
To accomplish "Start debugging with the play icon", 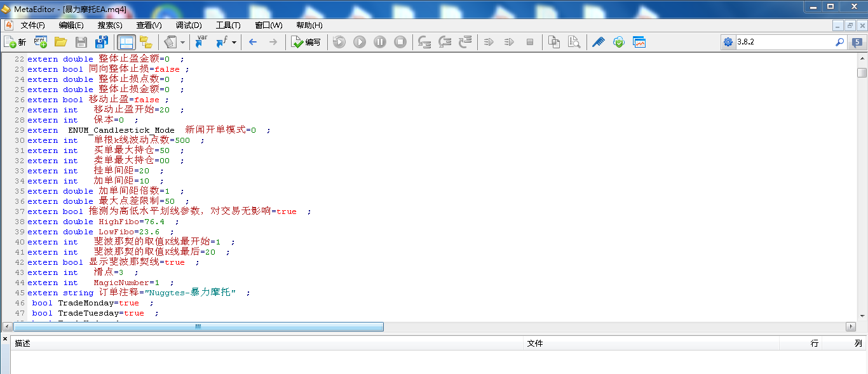I will tap(360, 42).
